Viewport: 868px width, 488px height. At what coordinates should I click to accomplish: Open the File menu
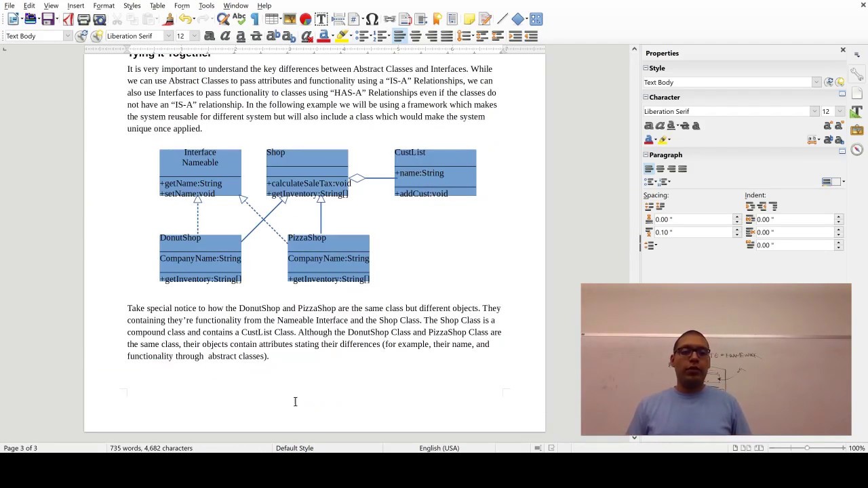[x=9, y=5]
